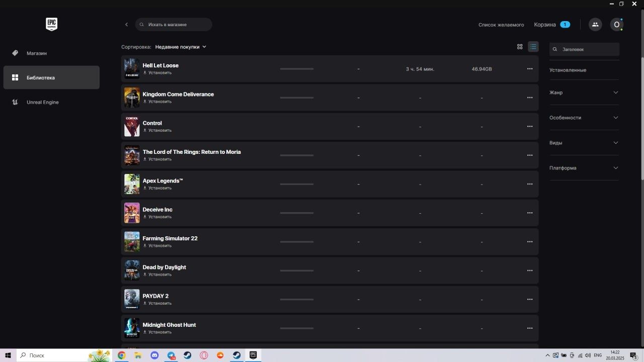Click Установить under PAYDAY 2
The width and height of the screenshot is (644, 362).
157,303
